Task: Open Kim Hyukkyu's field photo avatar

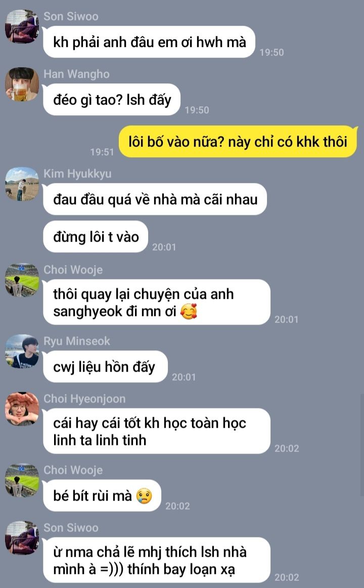Action: [22, 184]
